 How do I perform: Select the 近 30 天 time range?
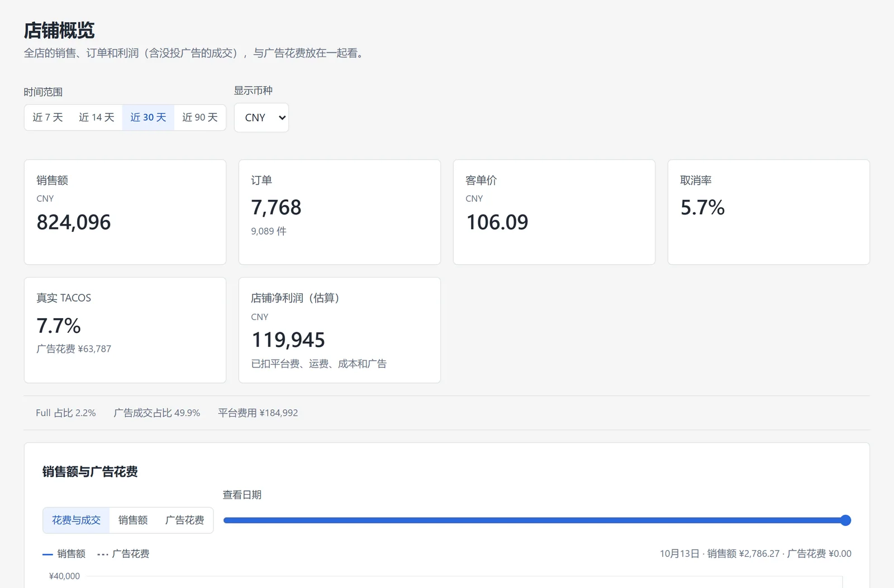[x=148, y=117]
